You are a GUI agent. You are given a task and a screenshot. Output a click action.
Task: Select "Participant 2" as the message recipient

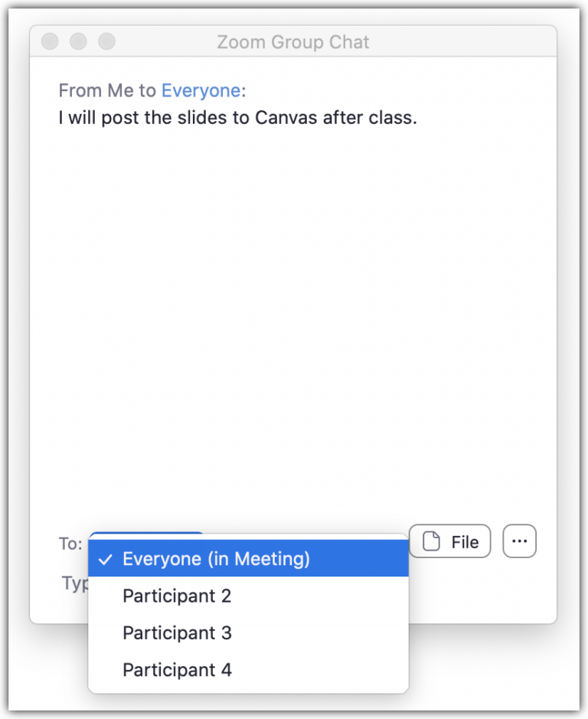click(176, 596)
